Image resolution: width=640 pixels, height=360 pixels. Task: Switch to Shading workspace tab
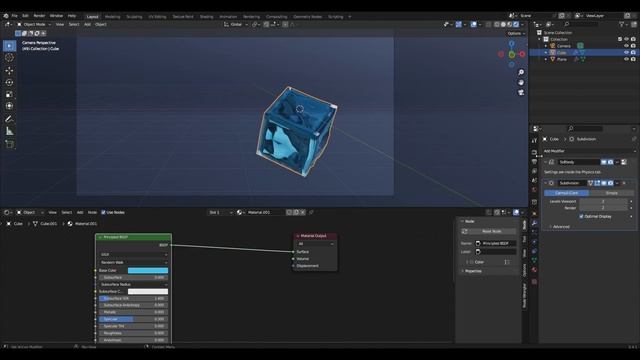[207, 17]
